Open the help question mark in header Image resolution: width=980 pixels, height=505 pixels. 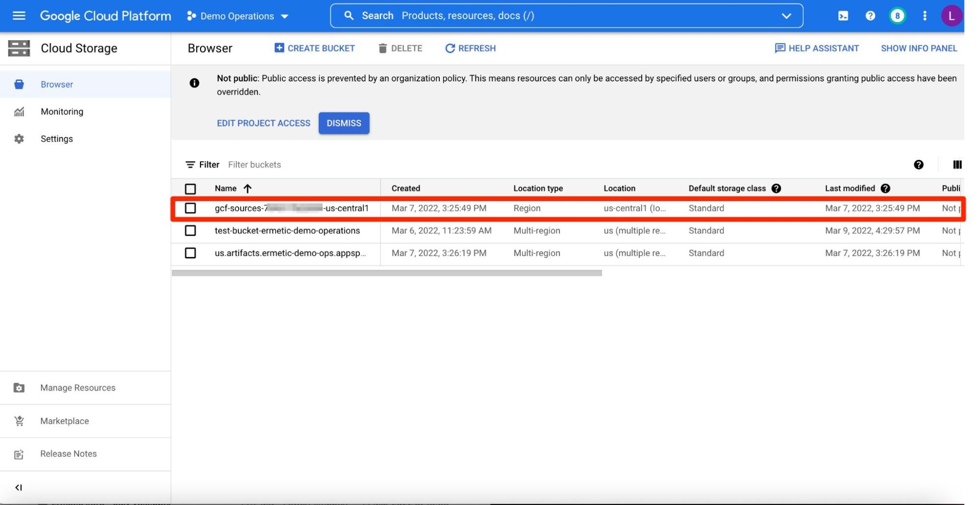pyautogui.click(x=870, y=16)
